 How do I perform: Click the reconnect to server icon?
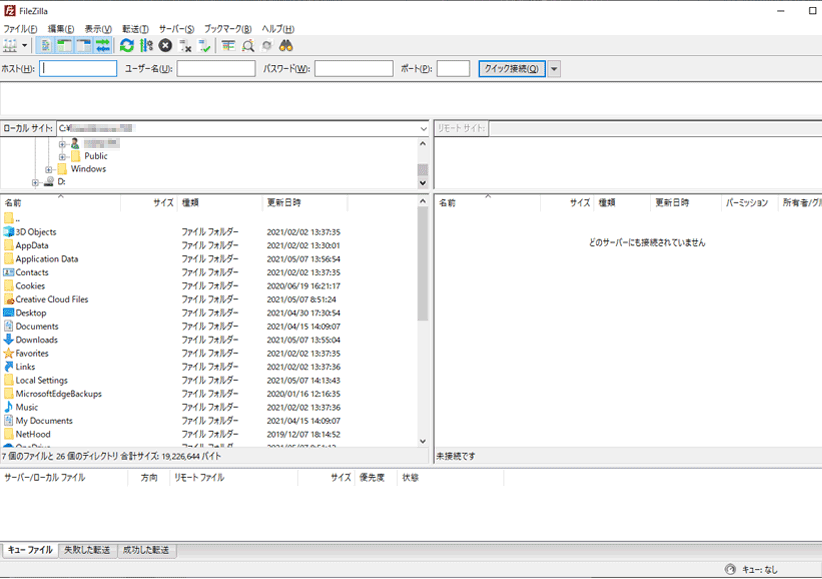pyautogui.click(x=205, y=46)
